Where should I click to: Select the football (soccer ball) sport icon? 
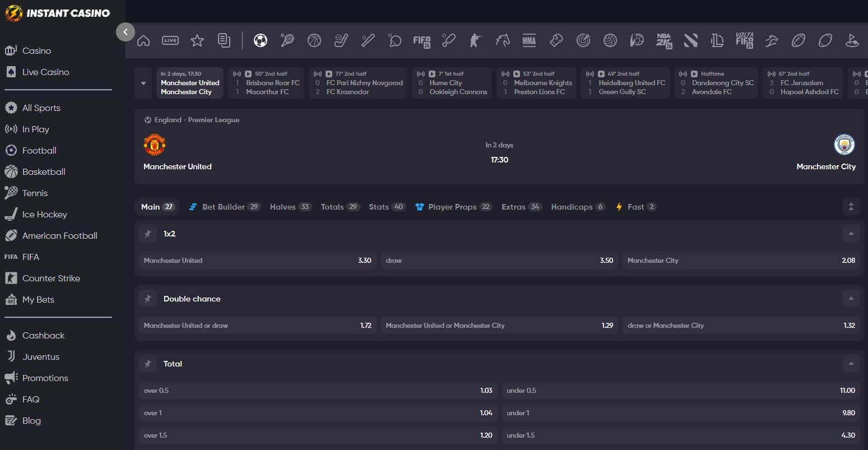261,40
